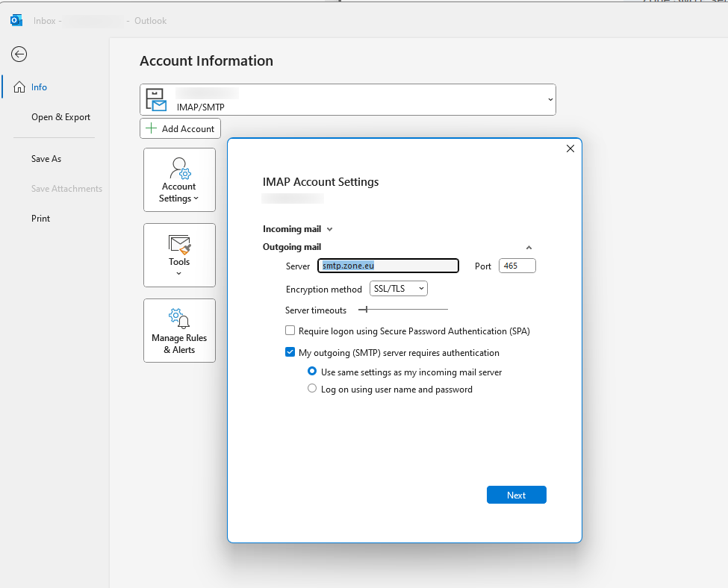Screen dimensions: 728x588
Task: Open the account selector dropdown arrow
Action: point(550,99)
